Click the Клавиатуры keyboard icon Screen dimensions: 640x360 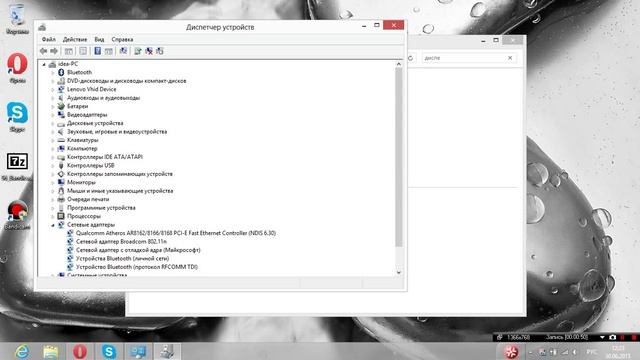pos(61,140)
